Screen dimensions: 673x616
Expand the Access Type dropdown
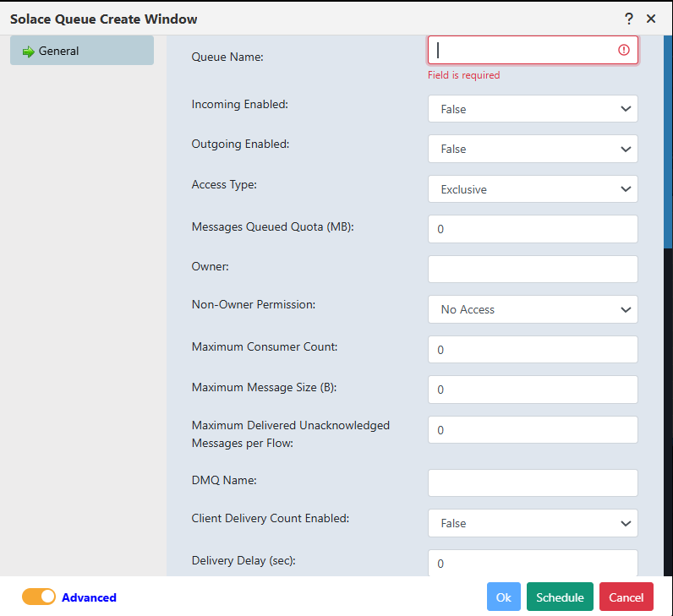[533, 189]
